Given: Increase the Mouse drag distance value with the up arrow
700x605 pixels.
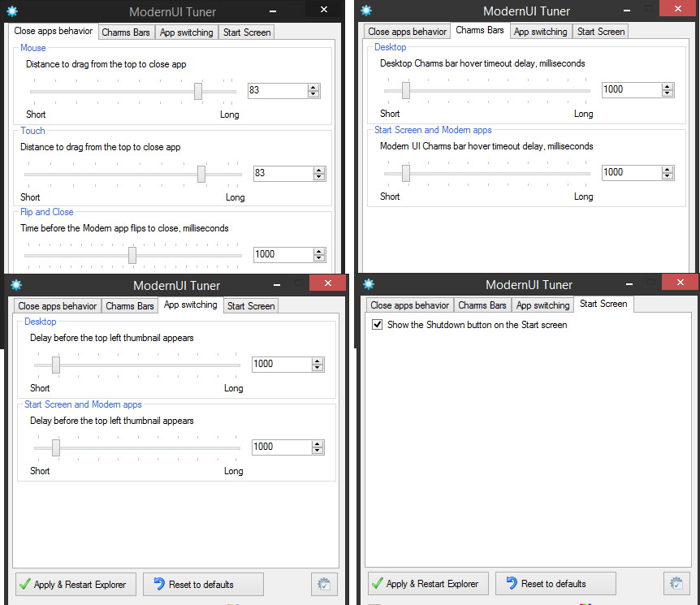Looking at the screenshot, I should click(313, 88).
